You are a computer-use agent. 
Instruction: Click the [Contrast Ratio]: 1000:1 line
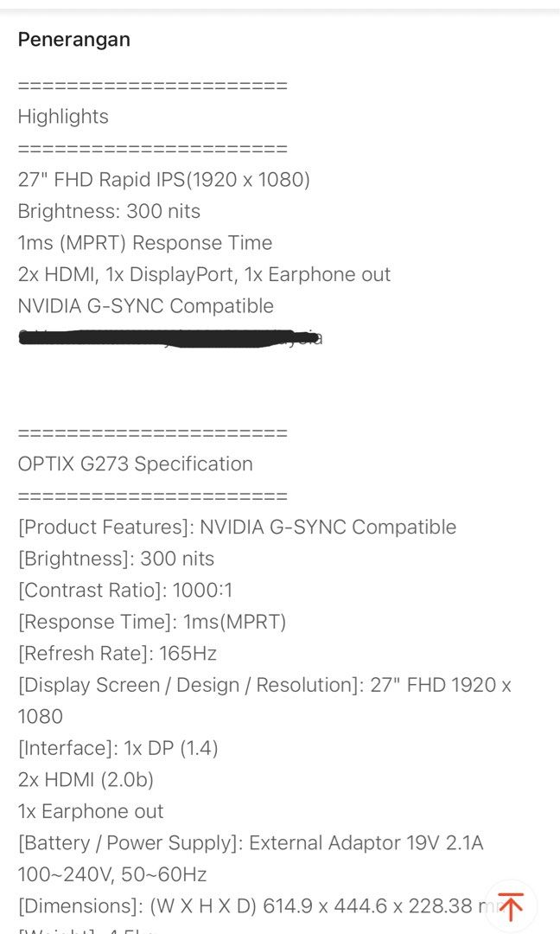click(x=125, y=590)
